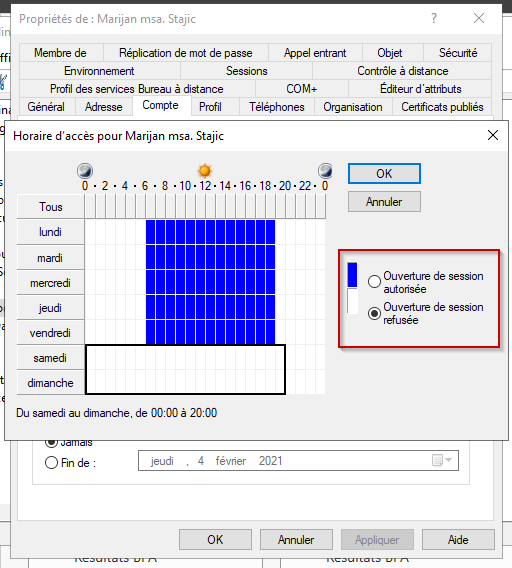512x568 pixels.
Task: Click the sun icon above the hour scale
Action: pyautogui.click(x=205, y=170)
